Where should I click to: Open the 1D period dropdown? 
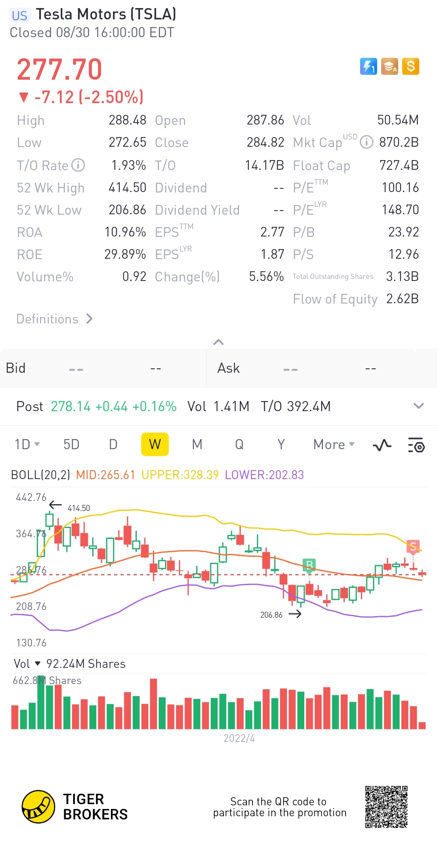coord(27,444)
